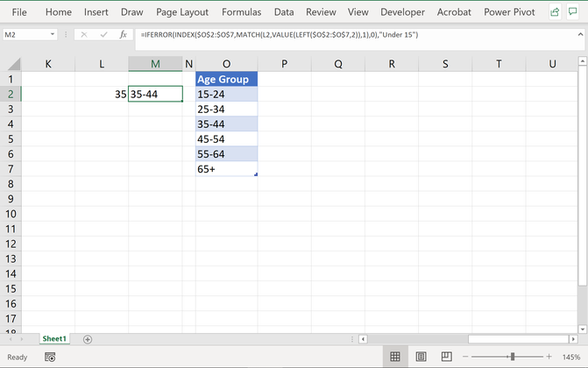Click the Share icon in ribbon

pos(555,12)
